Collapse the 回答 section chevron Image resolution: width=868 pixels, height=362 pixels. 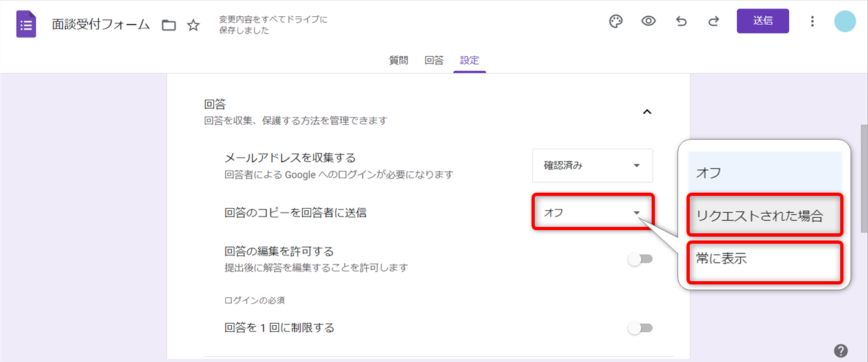click(x=646, y=112)
